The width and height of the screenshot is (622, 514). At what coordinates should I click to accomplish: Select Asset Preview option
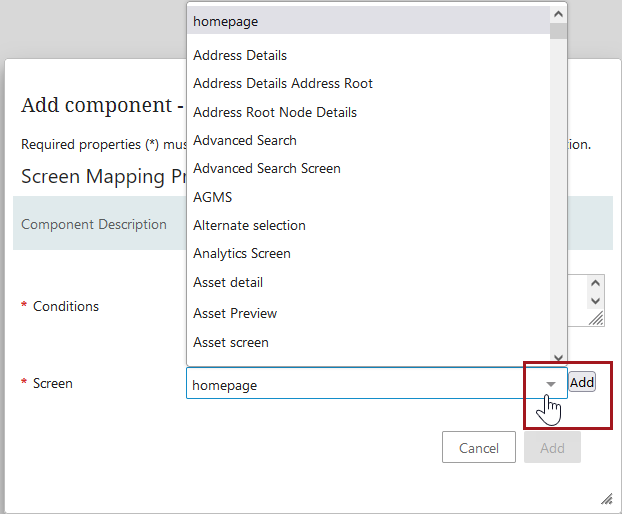[x=235, y=313]
